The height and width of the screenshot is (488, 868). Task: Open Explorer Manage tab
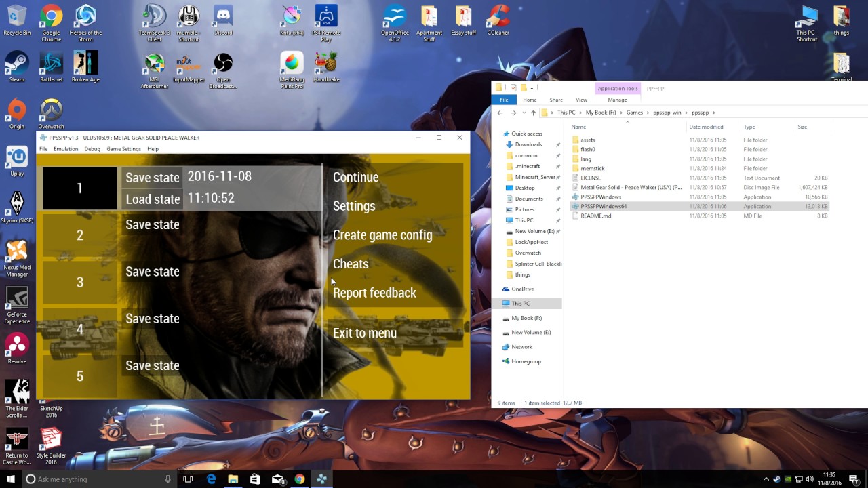pyautogui.click(x=617, y=100)
